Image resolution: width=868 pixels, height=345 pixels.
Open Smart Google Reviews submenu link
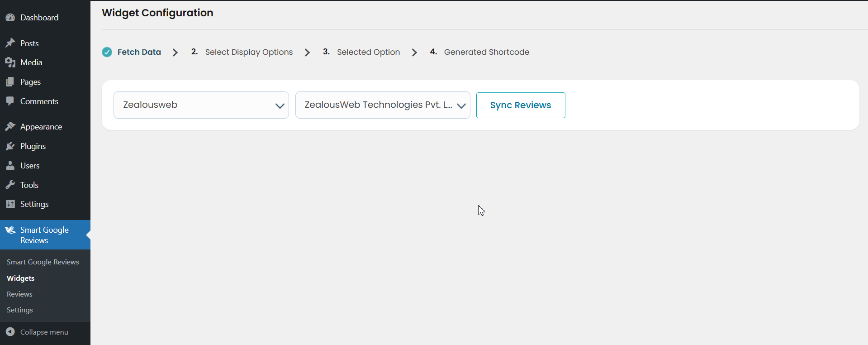(x=43, y=262)
